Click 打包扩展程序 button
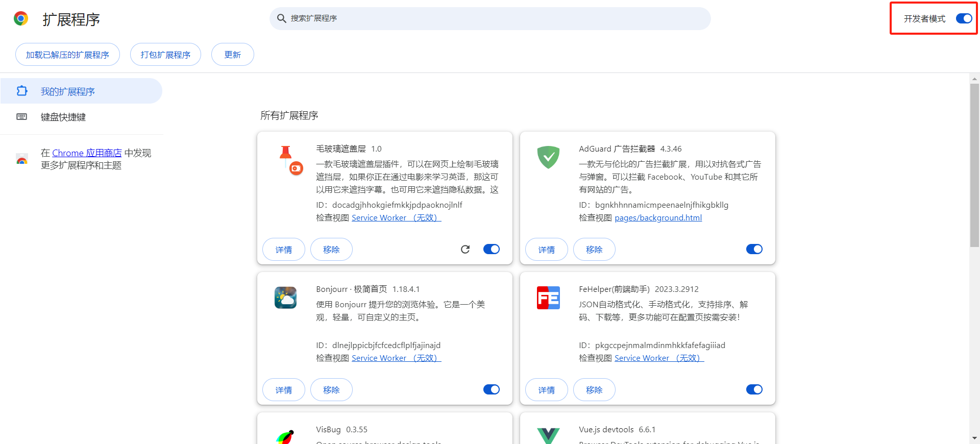 [165, 55]
